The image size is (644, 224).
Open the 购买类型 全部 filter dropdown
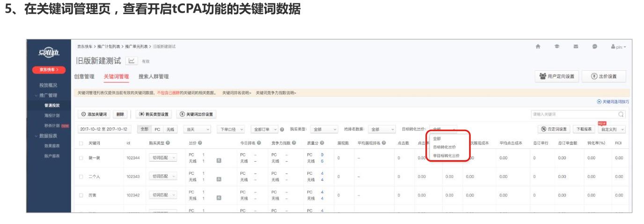coord(325,128)
